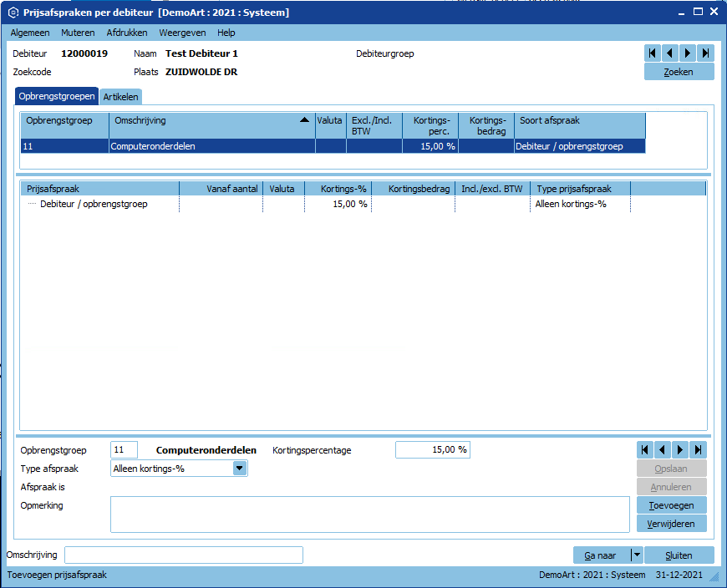Select the Debiteur / opbrengstgroep tree row
This screenshot has width=727, height=588.
94,204
